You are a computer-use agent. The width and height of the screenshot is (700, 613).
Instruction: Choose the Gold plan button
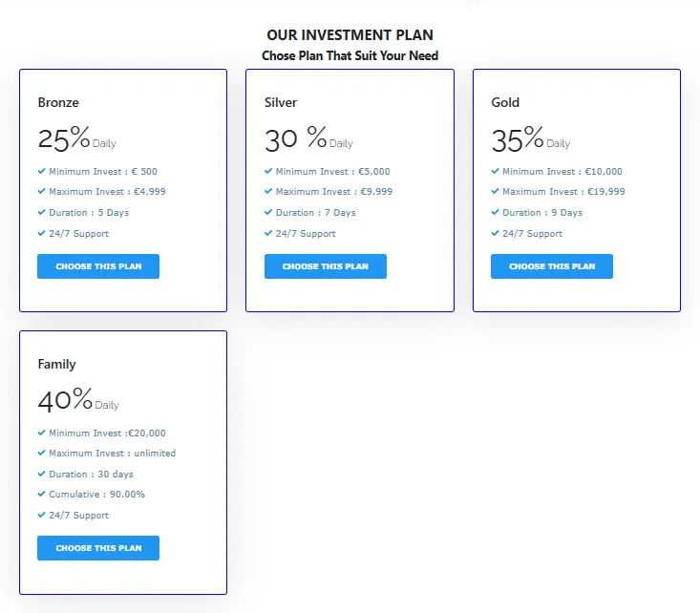[552, 266]
